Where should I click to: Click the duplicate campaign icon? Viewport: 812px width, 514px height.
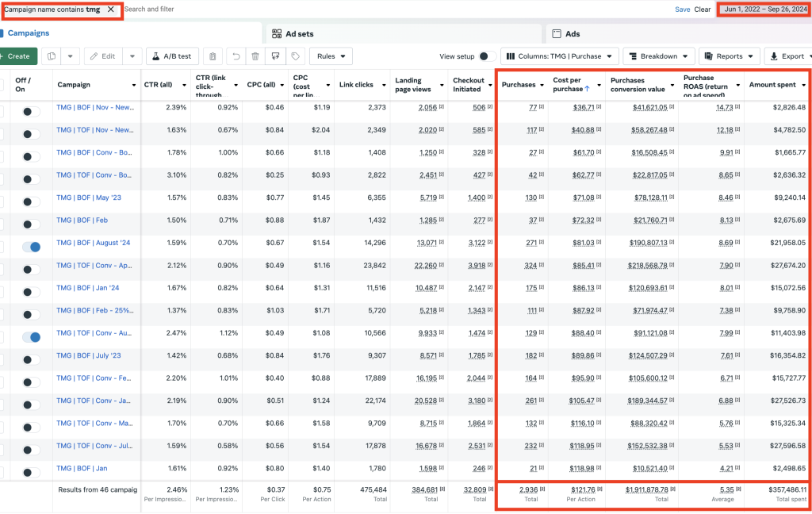point(52,56)
